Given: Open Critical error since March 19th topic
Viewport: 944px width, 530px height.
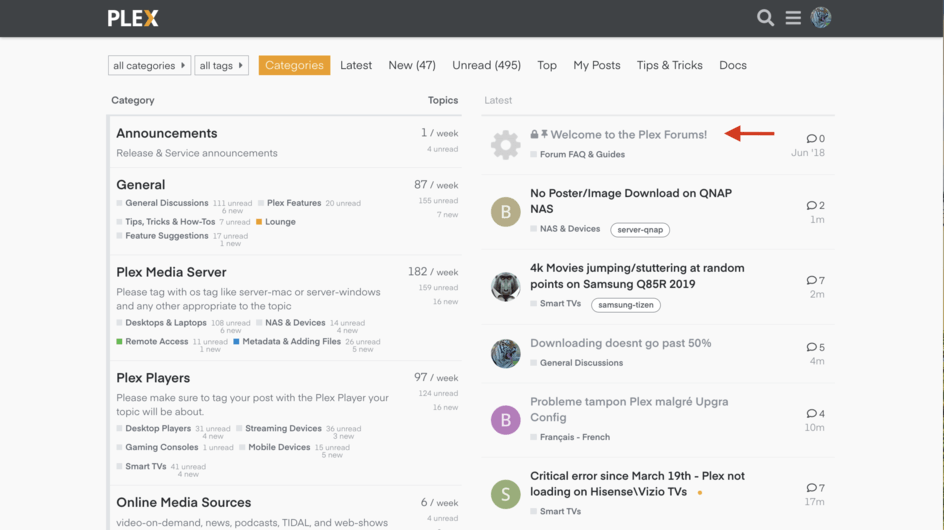Looking at the screenshot, I should tap(637, 484).
